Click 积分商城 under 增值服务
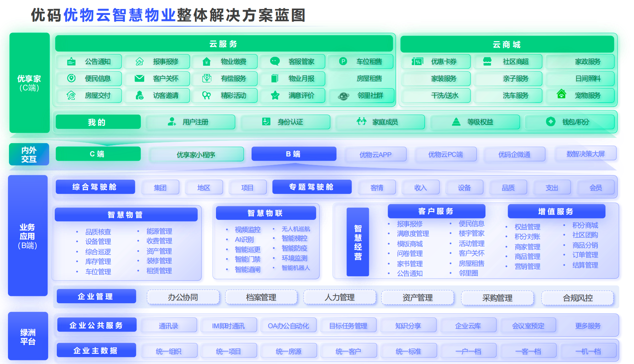The width and height of the screenshot is (634, 364). [585, 225]
